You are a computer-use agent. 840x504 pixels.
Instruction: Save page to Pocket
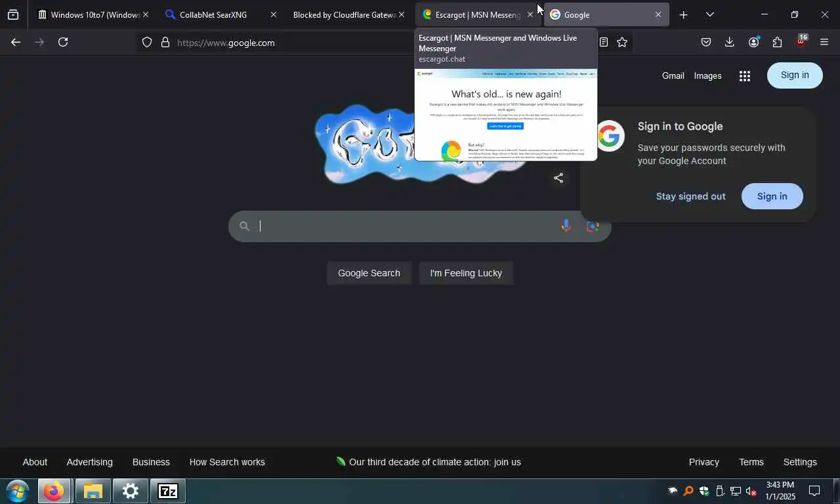pos(706,42)
